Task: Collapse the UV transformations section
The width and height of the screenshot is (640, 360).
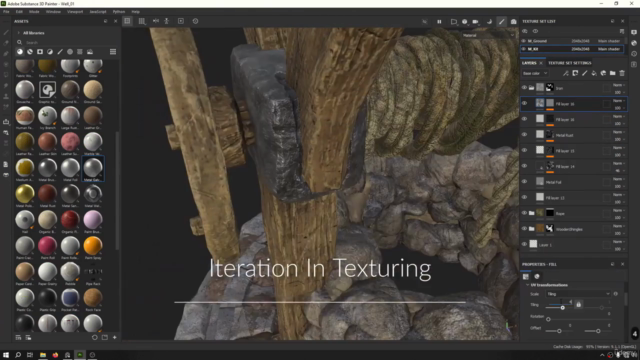Action: coord(527,285)
